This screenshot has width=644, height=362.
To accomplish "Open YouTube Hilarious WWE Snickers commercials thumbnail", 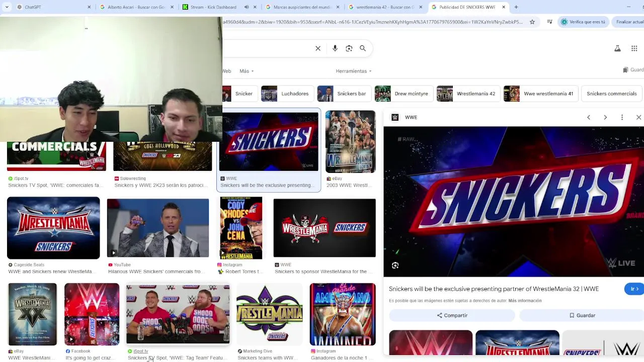I will tap(158, 228).
